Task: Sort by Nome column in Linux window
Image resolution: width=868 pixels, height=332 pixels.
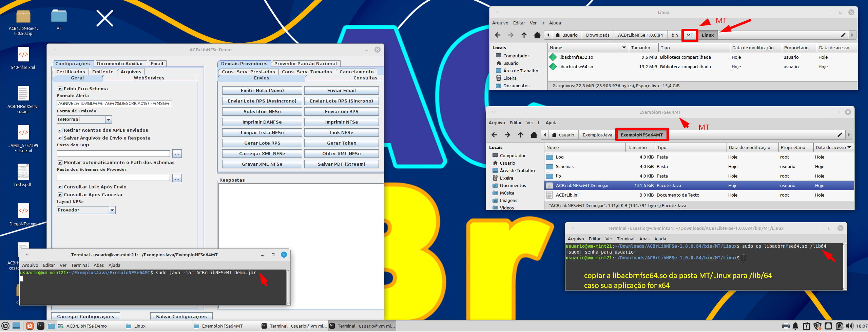Action: point(588,48)
